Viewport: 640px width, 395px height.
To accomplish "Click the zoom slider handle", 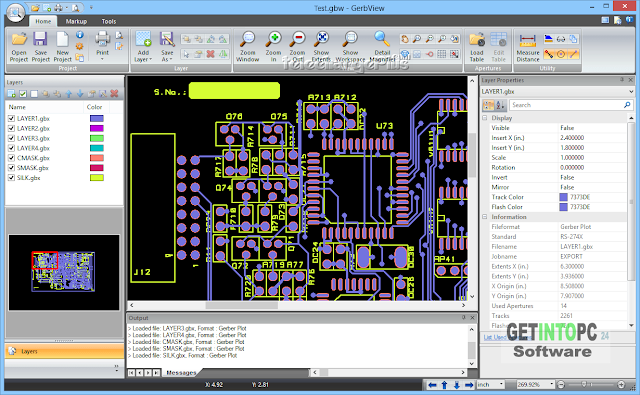I will tap(584, 384).
